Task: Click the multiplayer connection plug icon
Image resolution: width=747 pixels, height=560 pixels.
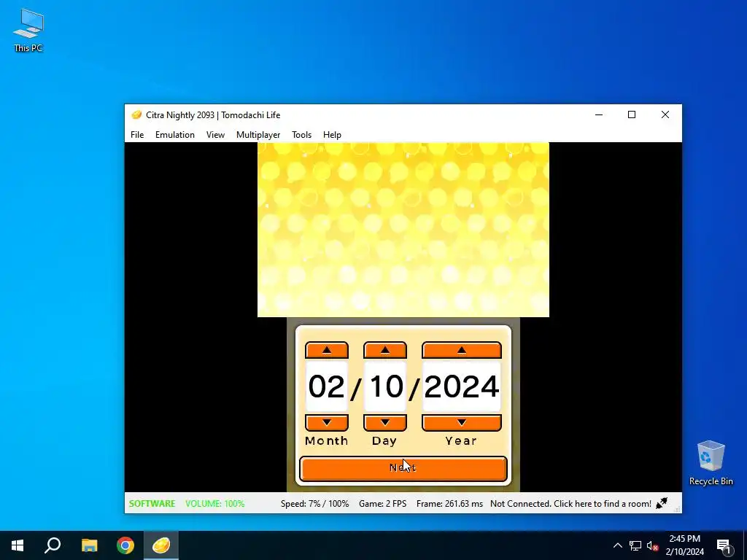Action: (x=662, y=503)
